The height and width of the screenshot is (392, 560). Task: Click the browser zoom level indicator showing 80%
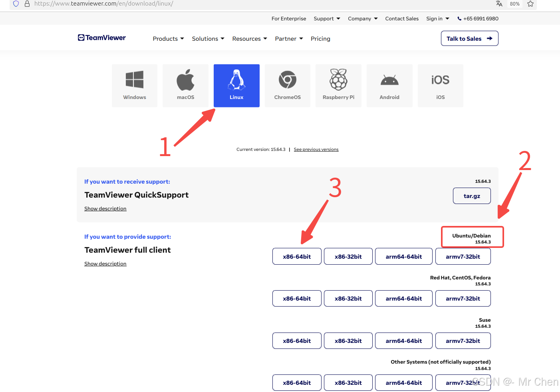coord(514,4)
